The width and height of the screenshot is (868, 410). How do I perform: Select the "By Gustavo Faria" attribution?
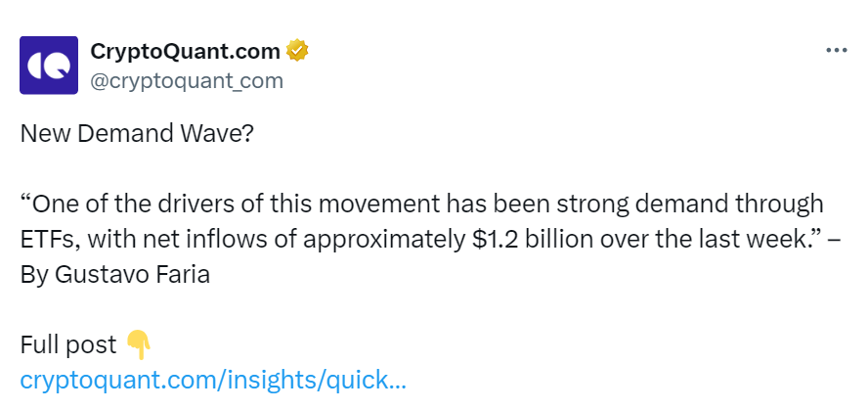pyautogui.click(x=115, y=275)
